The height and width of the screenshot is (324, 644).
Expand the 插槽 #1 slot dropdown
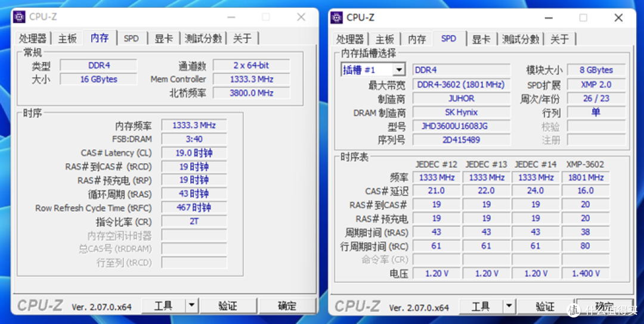pyautogui.click(x=398, y=70)
